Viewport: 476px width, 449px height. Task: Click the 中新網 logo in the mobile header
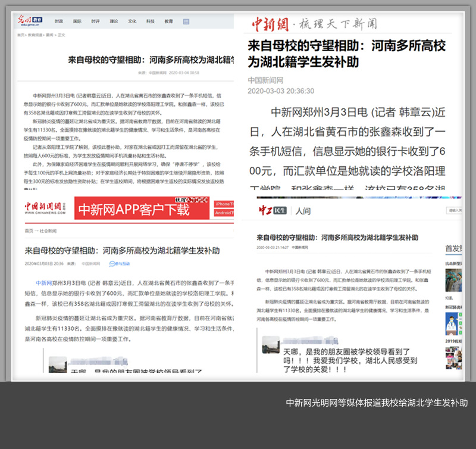pyautogui.click(x=270, y=24)
